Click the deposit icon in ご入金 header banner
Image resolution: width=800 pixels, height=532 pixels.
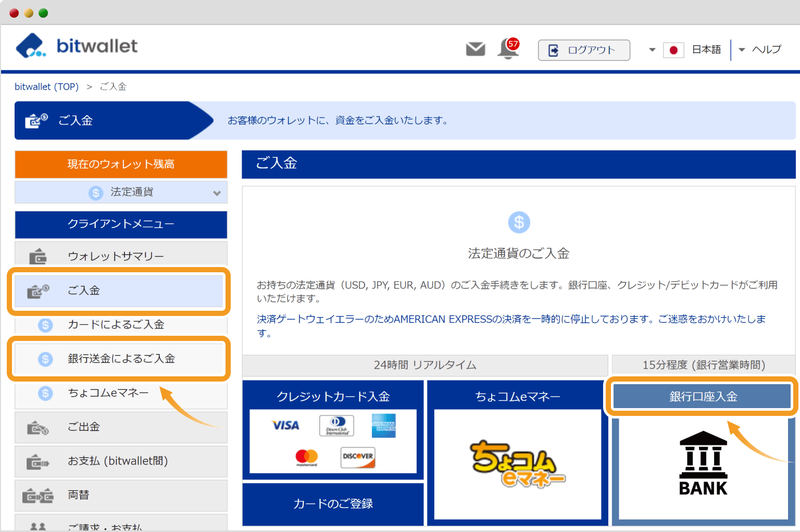coord(36,120)
